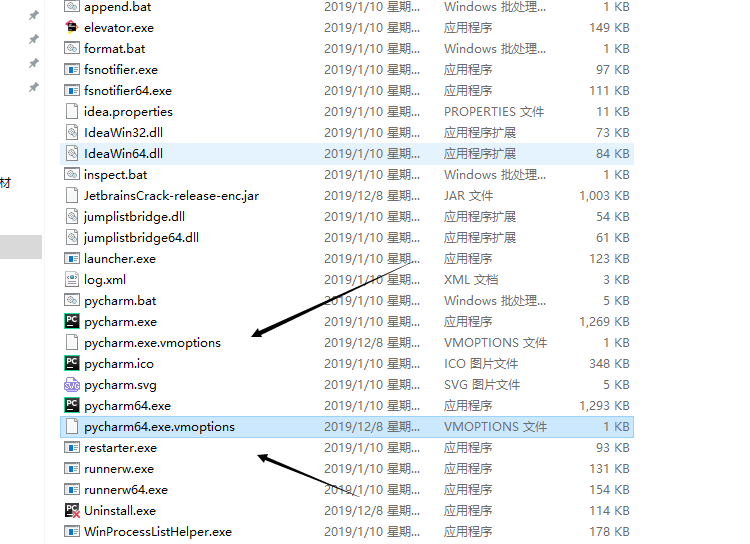This screenshot has height=544, width=750.
Task: Click the append.bat batch icon
Action: click(x=72, y=7)
